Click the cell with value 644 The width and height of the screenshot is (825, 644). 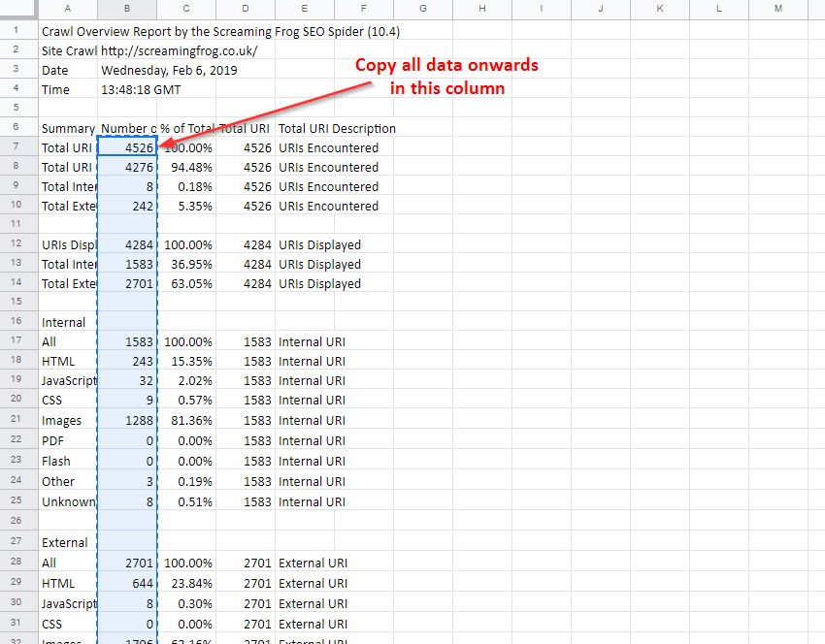127,583
